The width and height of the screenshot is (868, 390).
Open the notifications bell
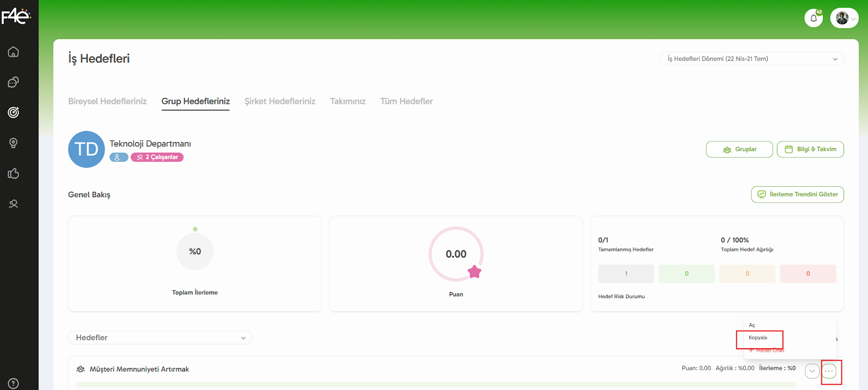[813, 18]
